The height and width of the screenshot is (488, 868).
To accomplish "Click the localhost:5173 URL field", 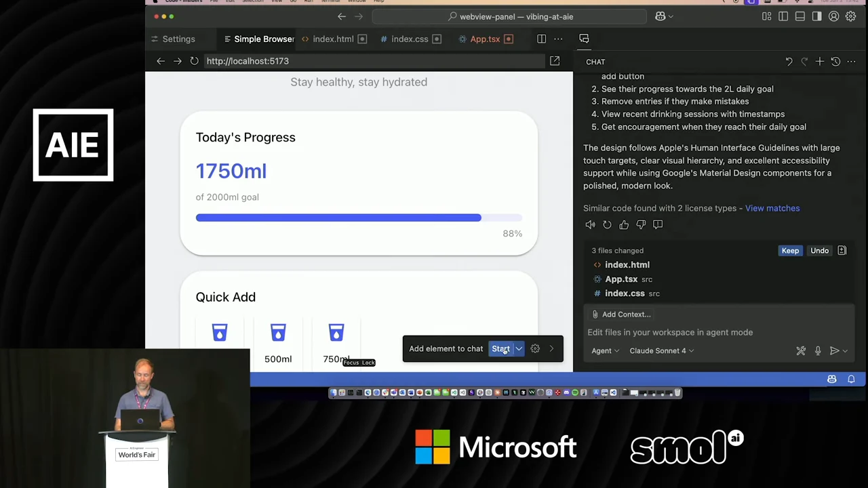I will [x=374, y=61].
